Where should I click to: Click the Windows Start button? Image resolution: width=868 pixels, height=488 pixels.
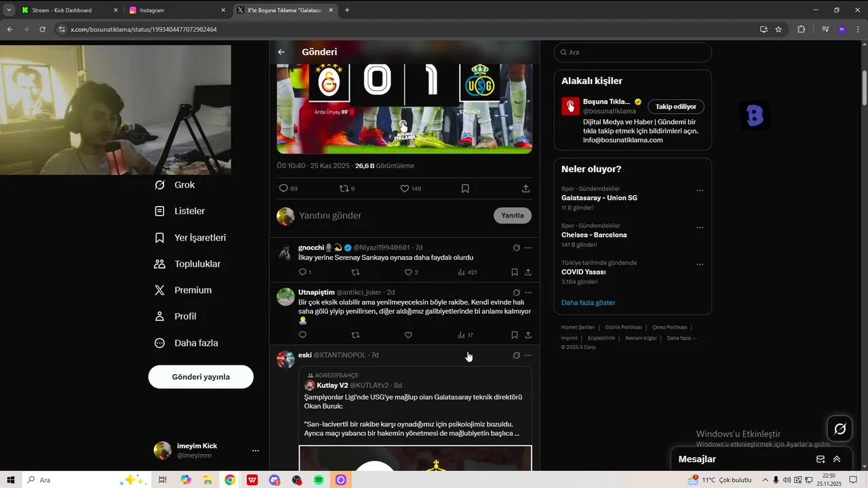click(x=11, y=480)
